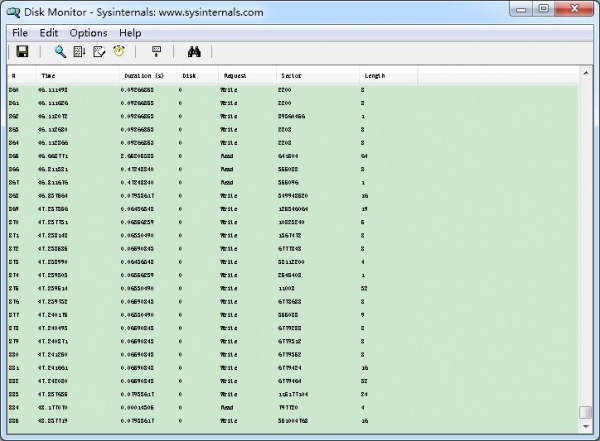Open the Help menu
Image resolution: width=600 pixels, height=441 pixels.
click(130, 33)
